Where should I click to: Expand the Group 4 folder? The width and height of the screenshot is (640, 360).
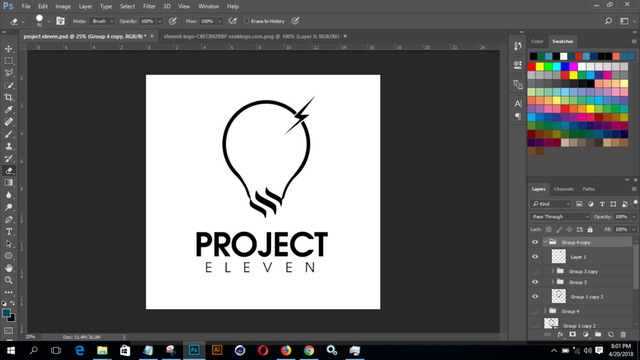(x=545, y=311)
